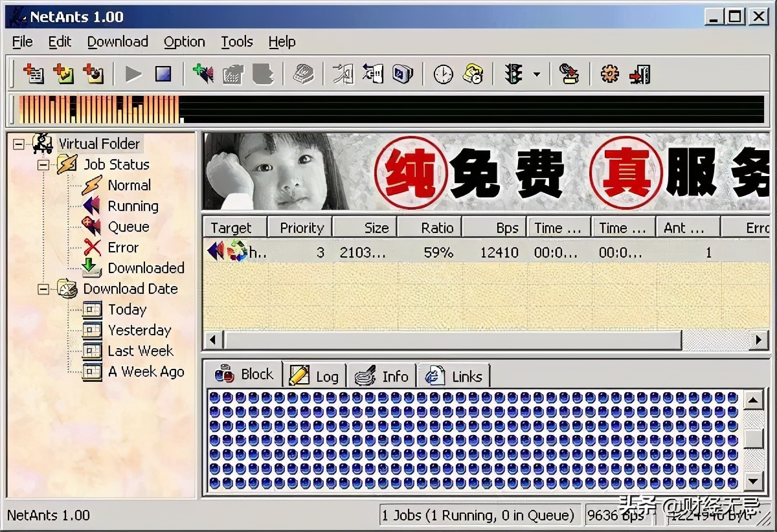Image resolution: width=777 pixels, height=532 pixels.
Task: Click the gray Start play arrow
Action: pyautogui.click(x=133, y=74)
